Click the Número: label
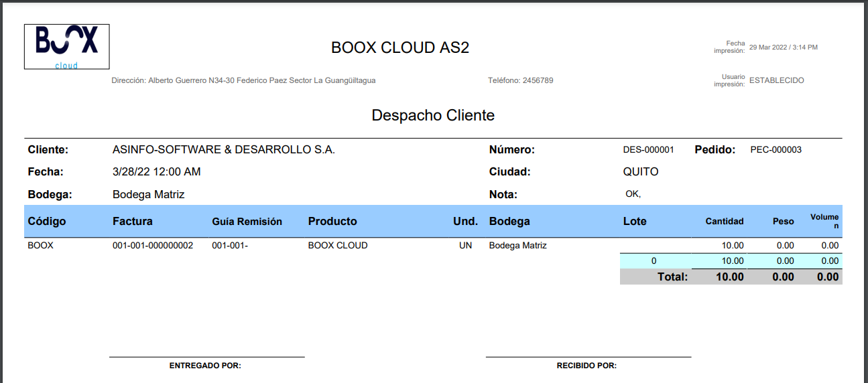The image size is (868, 383). pyautogui.click(x=512, y=150)
